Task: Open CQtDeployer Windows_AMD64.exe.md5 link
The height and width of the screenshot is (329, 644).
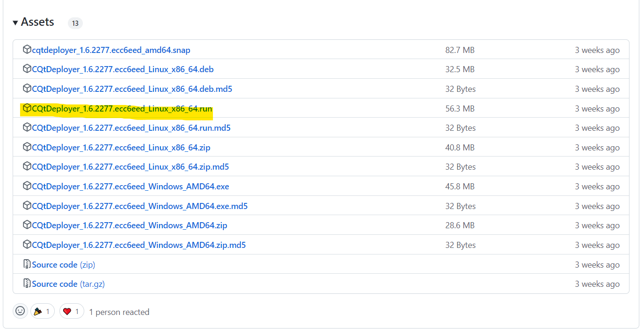Action: click(139, 206)
